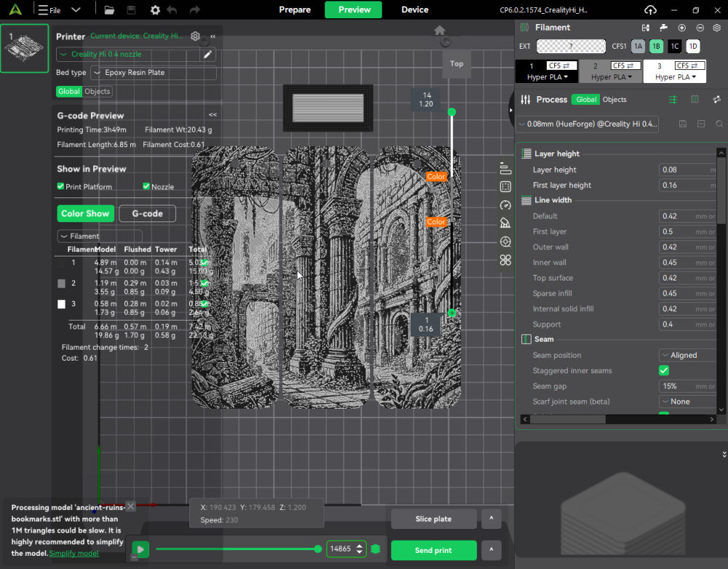Open filament settings gear icon
The image size is (728, 569).
717,28
